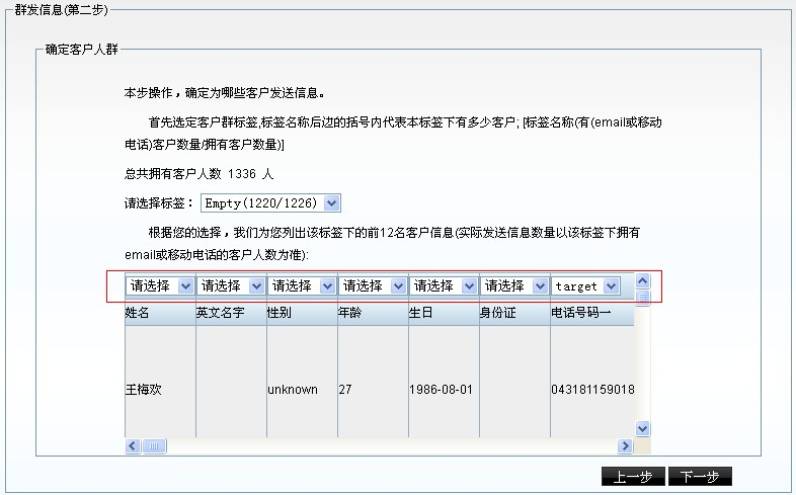Screen dimensions: 796x495
Task: Click the 姓名 column header
Action: pyautogui.click(x=159, y=313)
